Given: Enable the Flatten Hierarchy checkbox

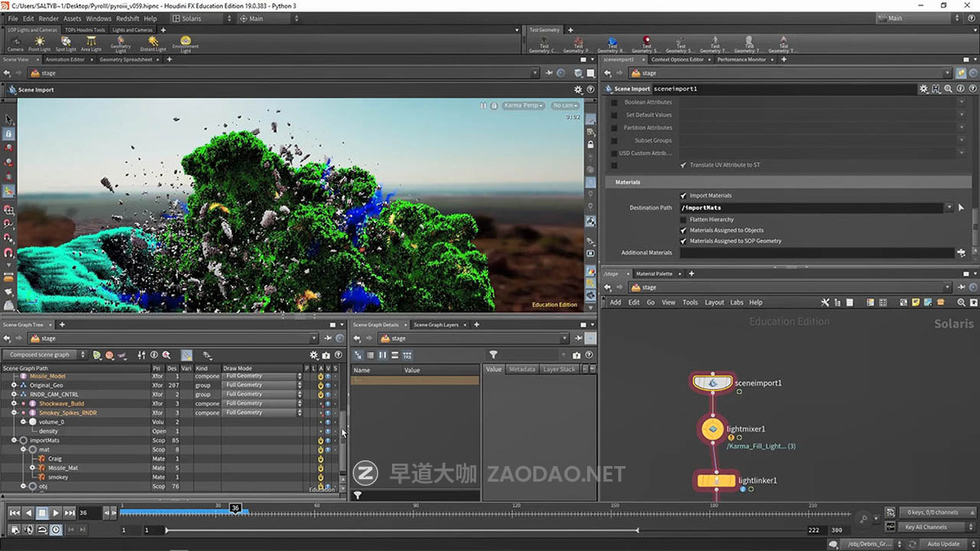Looking at the screenshot, I should point(684,220).
